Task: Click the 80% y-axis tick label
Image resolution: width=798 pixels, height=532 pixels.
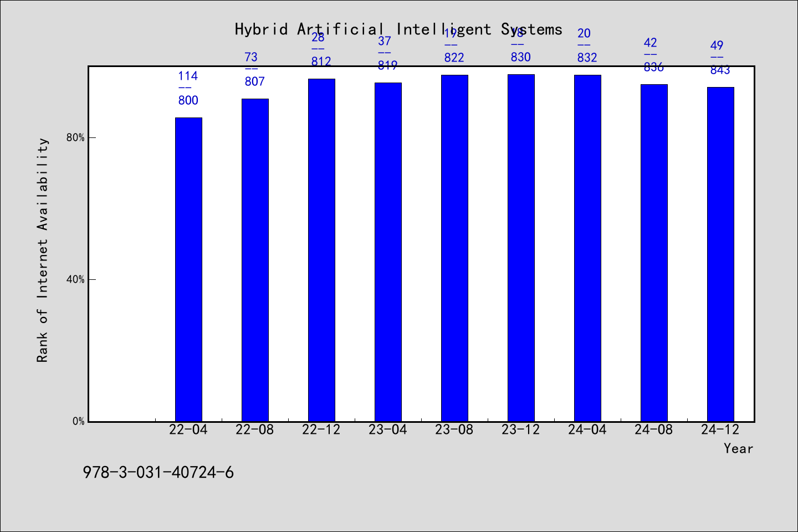Action: (x=75, y=137)
